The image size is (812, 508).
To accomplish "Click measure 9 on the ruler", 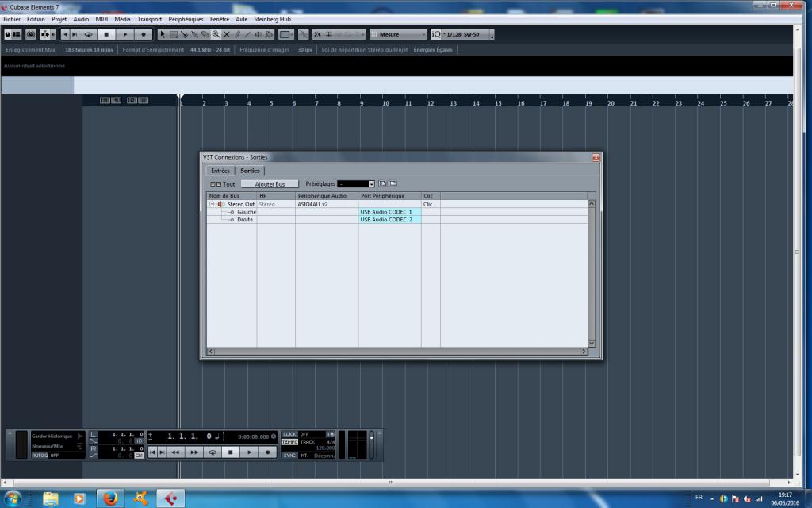I will click(x=362, y=102).
